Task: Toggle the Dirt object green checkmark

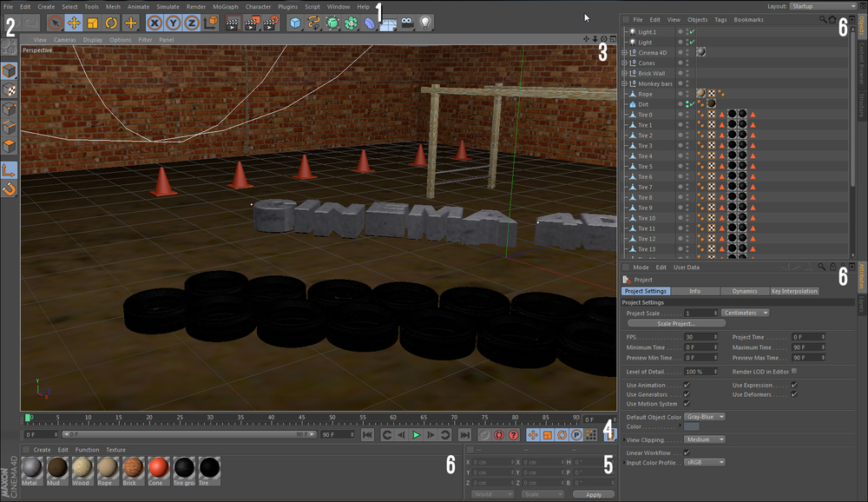Action: (692, 104)
